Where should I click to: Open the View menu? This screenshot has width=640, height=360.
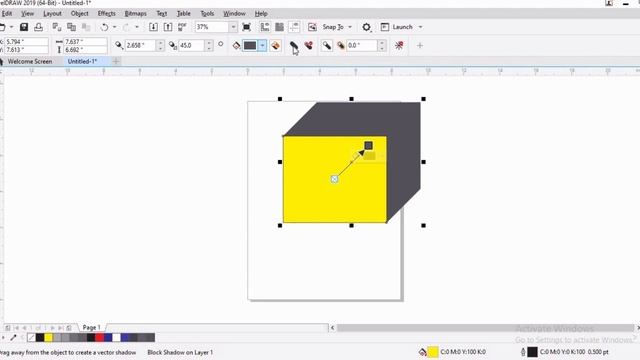point(28,13)
